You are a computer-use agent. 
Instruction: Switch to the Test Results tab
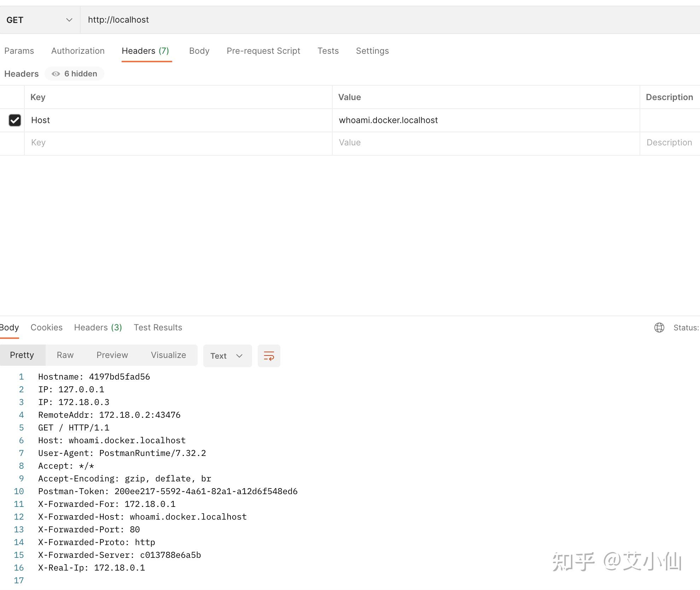click(158, 327)
